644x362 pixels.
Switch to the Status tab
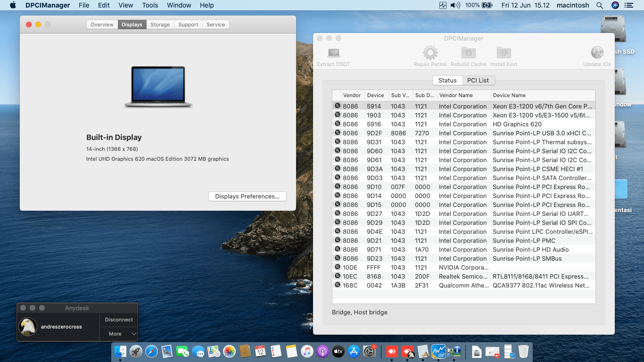point(447,80)
